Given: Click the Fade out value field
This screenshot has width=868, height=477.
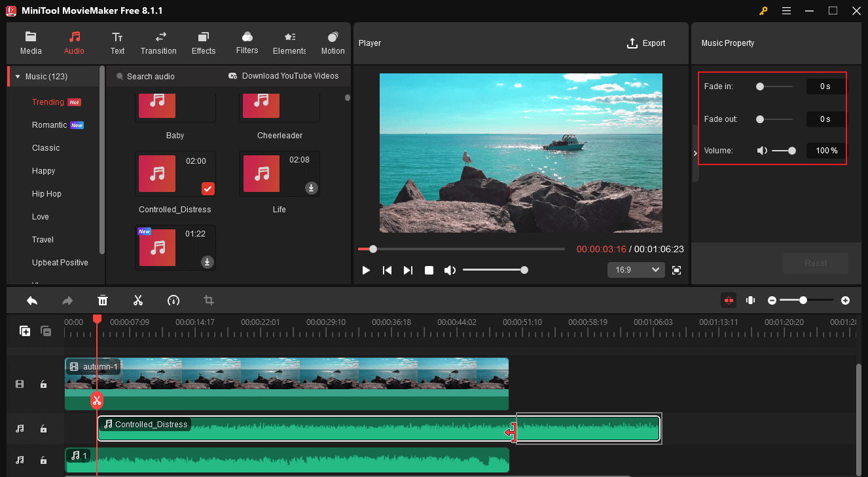Looking at the screenshot, I should tap(825, 119).
